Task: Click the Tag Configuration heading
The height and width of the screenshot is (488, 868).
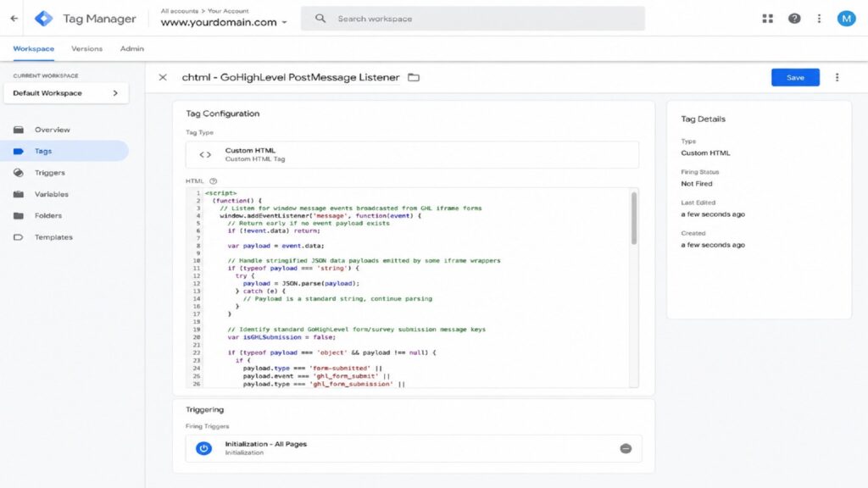Action: click(x=223, y=114)
